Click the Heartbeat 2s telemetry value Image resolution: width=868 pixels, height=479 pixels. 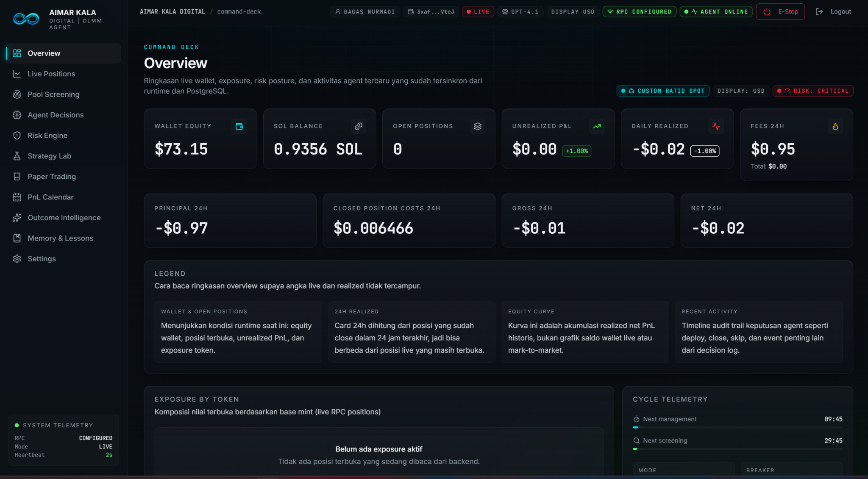point(109,455)
